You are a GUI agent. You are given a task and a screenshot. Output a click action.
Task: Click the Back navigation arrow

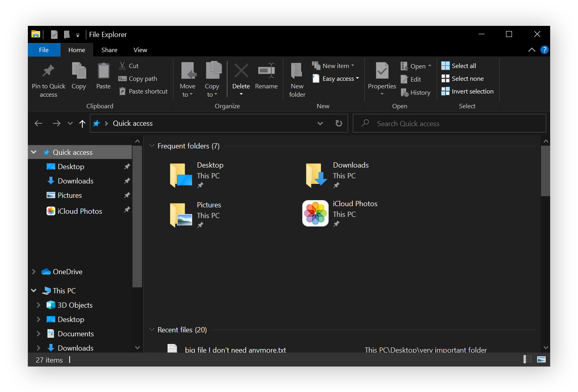tap(39, 123)
